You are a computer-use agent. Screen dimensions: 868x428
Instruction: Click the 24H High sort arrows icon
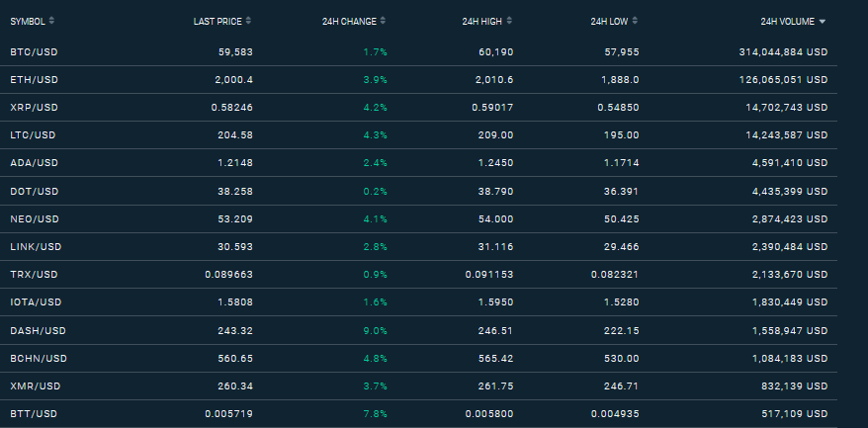pos(509,21)
